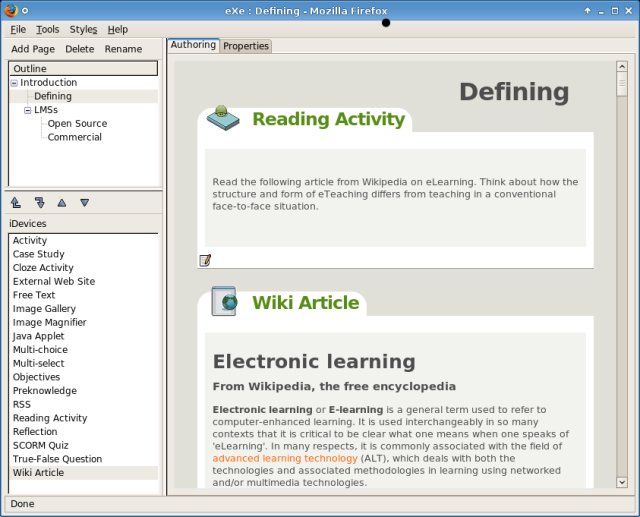Add the Multi-select iDevice

(x=83, y=364)
